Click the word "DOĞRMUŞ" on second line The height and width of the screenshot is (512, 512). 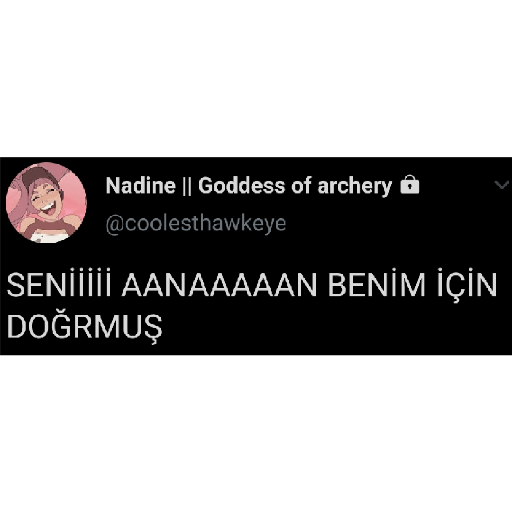coord(85,326)
